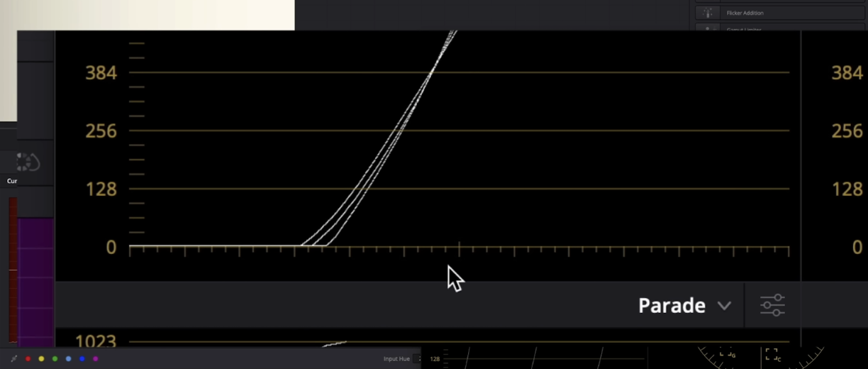Click the 256 scale label on left
868x369 pixels.
[101, 131]
